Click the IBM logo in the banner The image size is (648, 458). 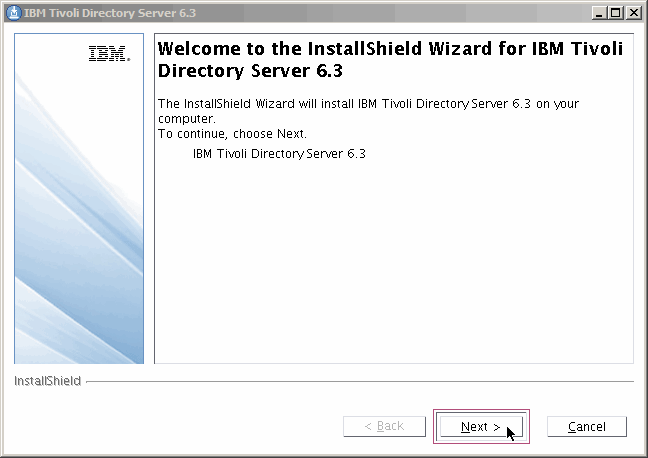[108, 55]
